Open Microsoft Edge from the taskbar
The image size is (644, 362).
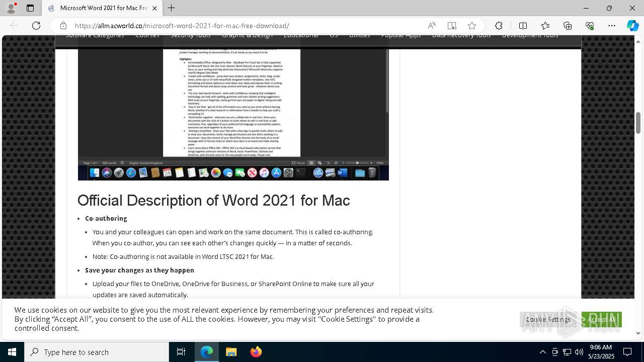[x=207, y=352]
